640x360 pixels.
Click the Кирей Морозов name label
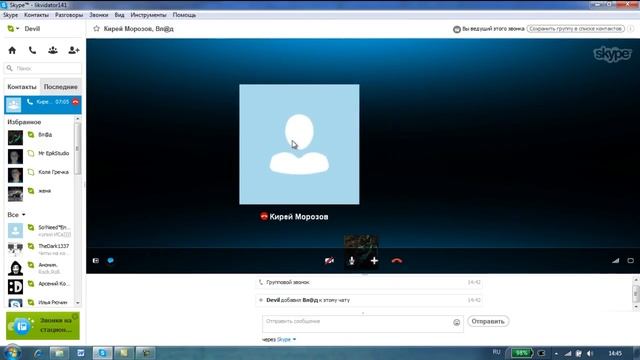[x=299, y=217]
